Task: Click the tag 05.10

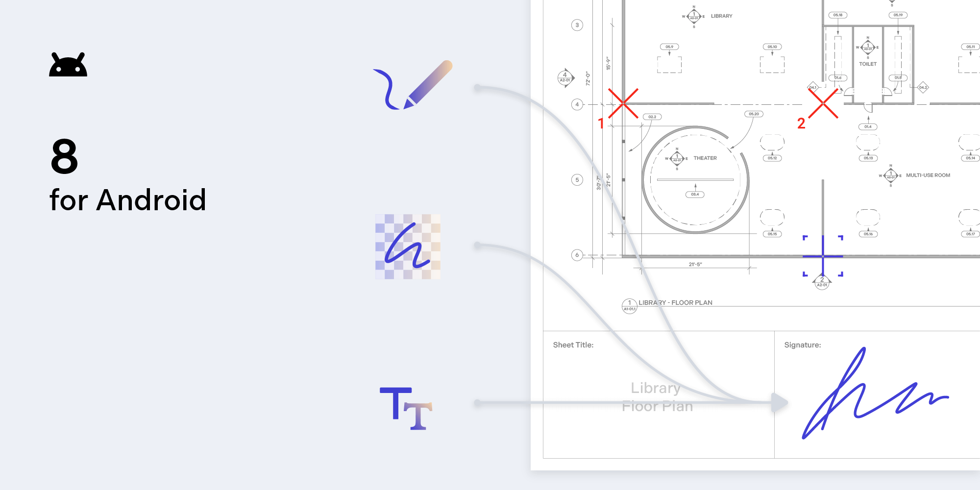Action: point(772,47)
